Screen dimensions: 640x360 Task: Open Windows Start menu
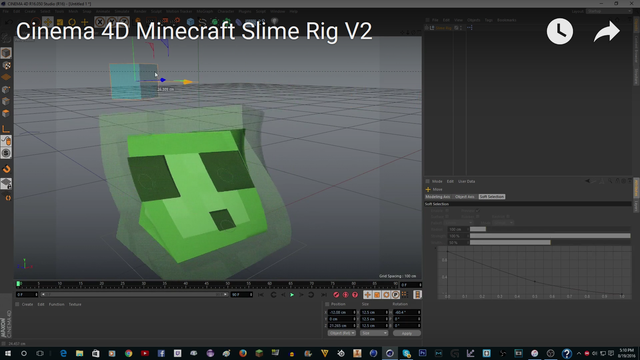[x=8, y=353]
